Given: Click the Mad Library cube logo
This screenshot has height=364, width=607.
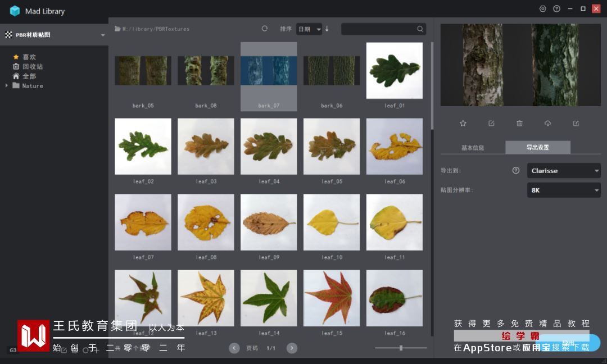Looking at the screenshot, I should click(x=15, y=11).
